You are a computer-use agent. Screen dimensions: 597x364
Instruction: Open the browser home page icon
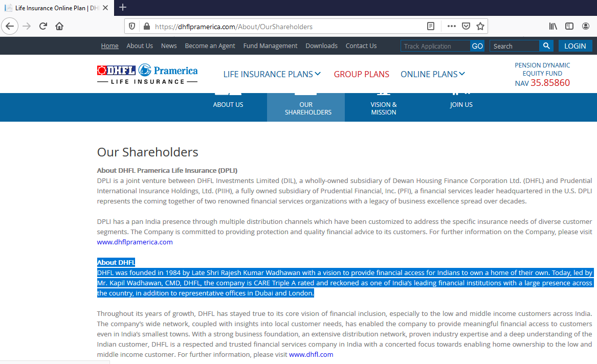pyautogui.click(x=59, y=26)
